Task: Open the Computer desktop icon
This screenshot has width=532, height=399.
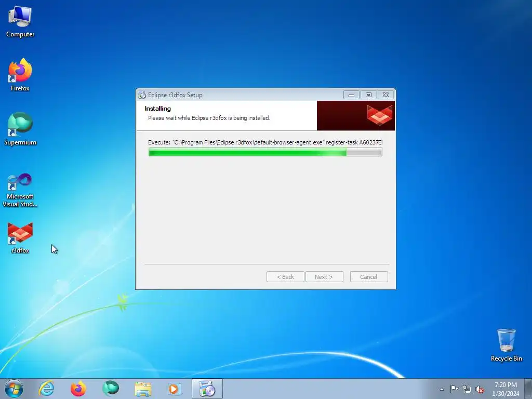Action: click(x=20, y=22)
